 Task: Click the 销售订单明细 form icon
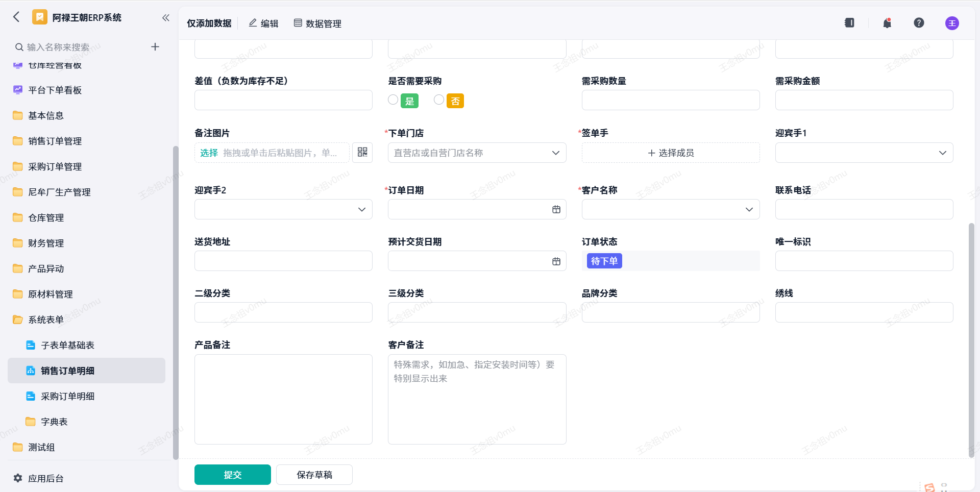pos(31,371)
